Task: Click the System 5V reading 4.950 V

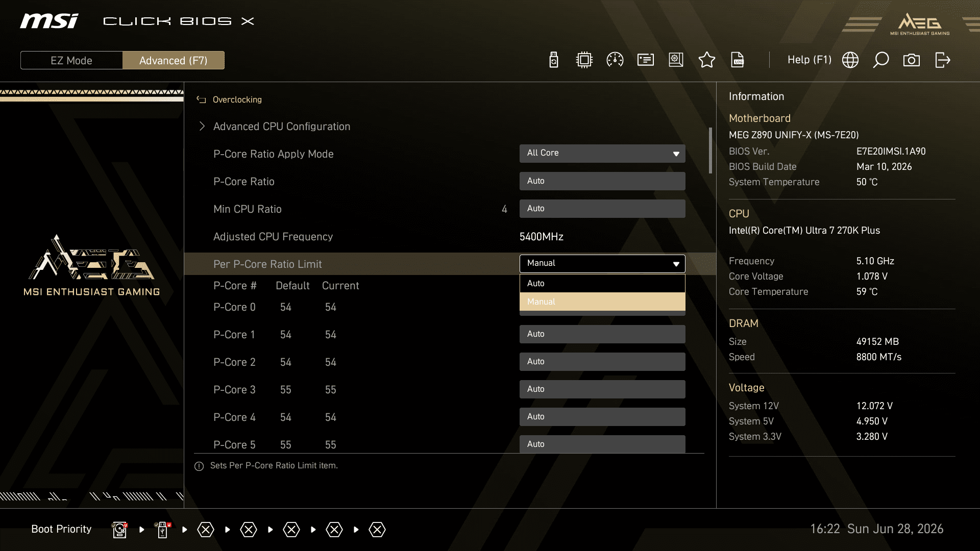Action: [872, 421]
